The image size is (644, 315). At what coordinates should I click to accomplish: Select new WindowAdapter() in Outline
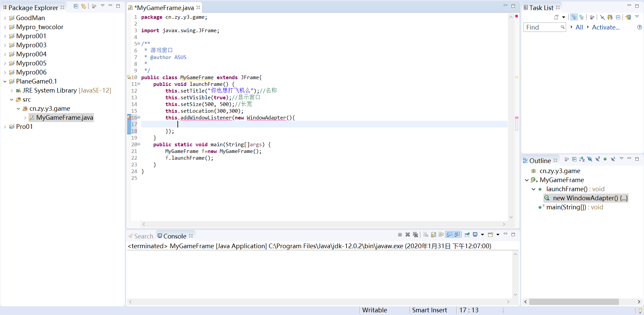click(586, 198)
